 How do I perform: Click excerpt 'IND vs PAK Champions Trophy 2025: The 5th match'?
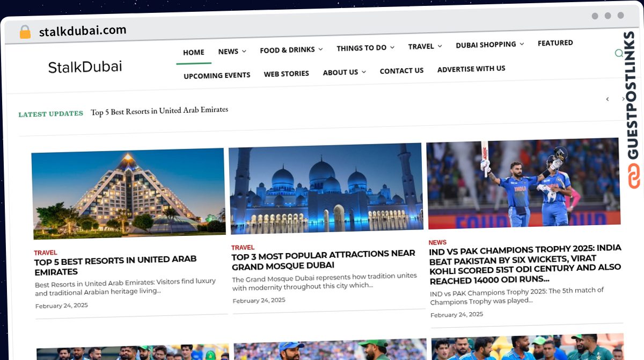click(517, 296)
